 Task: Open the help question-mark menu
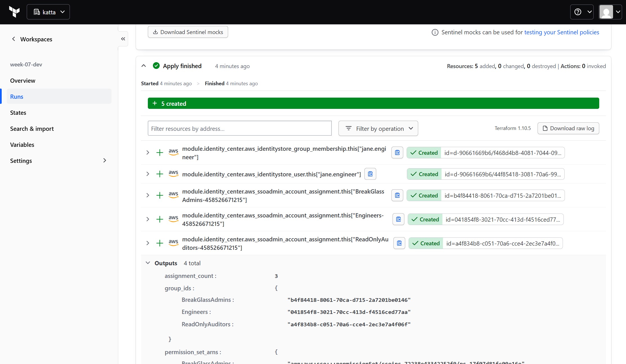[582, 12]
